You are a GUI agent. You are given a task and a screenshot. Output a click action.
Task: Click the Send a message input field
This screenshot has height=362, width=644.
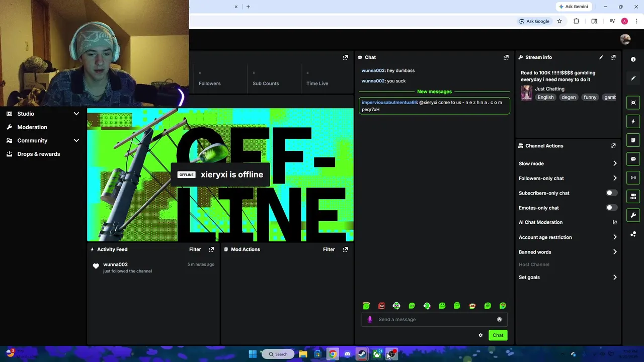434,319
